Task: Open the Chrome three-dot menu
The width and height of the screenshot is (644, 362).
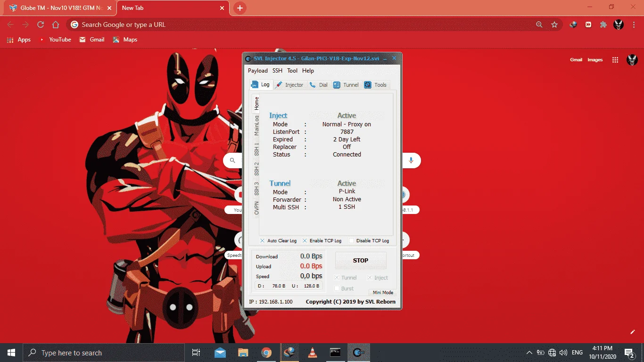Action: [634, 25]
